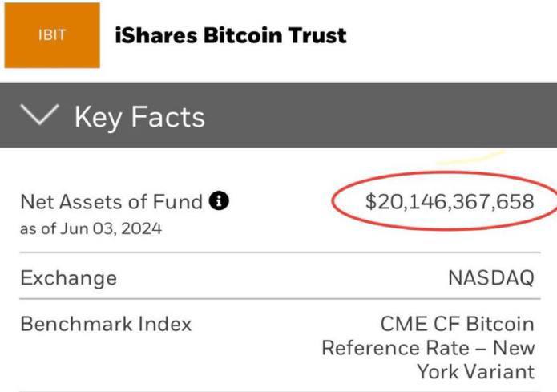Screen dimensions: 557x392
Task: Click the 'York Variant' text
Action: 474,371
